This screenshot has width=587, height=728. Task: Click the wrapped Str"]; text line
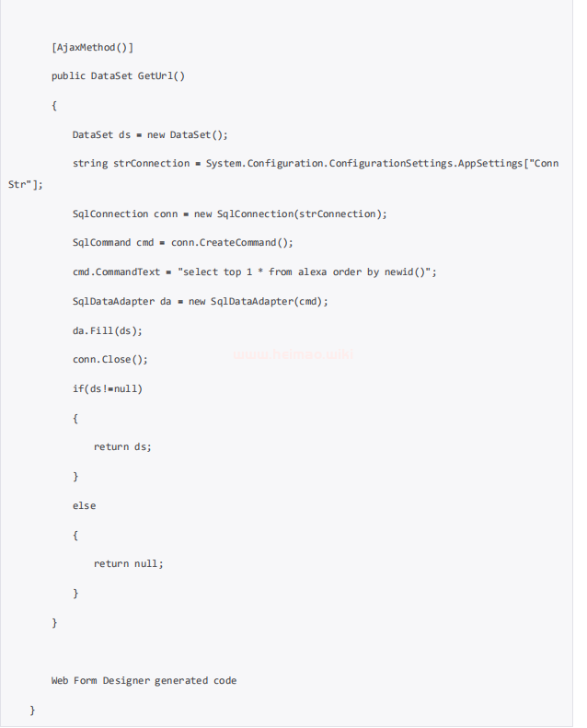(x=26, y=184)
